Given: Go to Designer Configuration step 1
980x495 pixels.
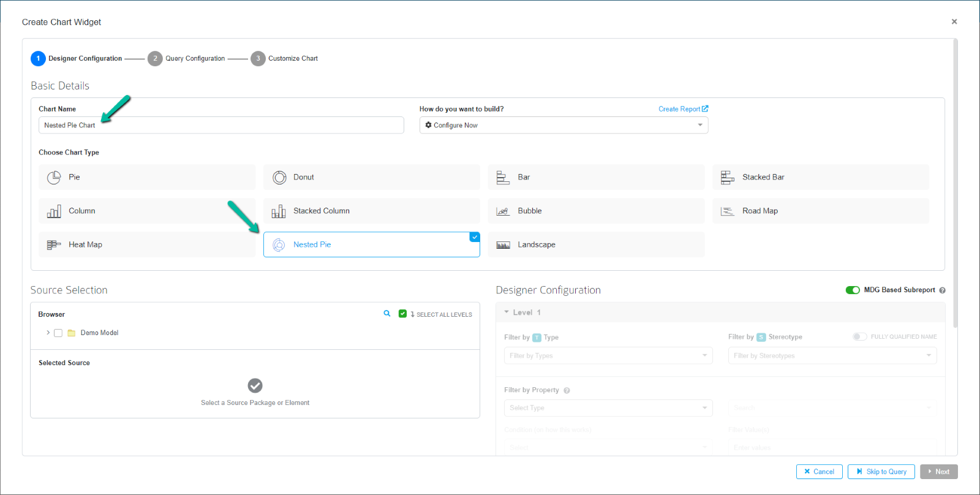Looking at the screenshot, I should 77,58.
